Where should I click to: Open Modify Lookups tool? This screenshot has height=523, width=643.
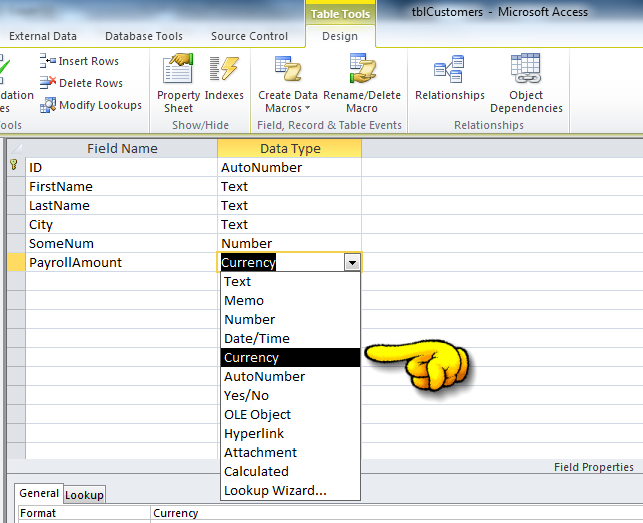91,105
